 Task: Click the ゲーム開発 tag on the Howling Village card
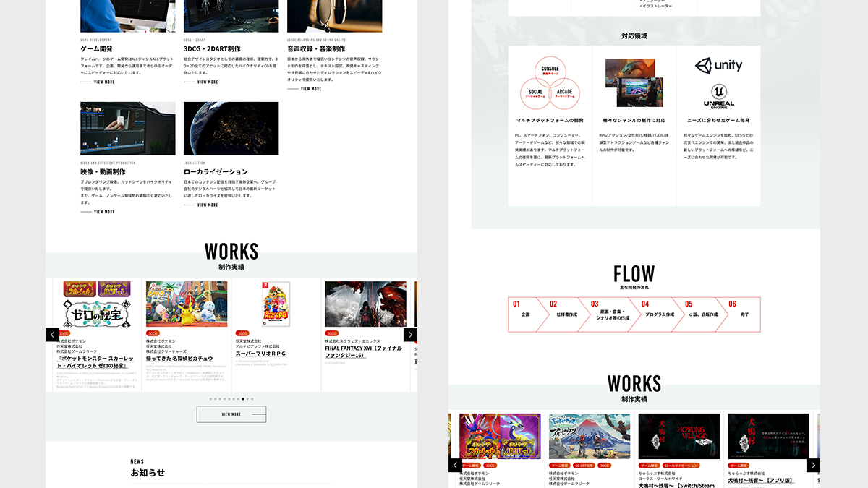pyautogui.click(x=649, y=466)
